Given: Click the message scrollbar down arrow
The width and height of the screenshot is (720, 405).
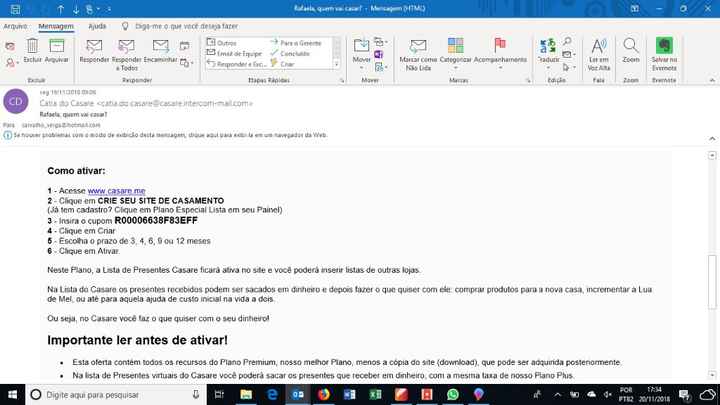Looking at the screenshot, I should (712, 375).
